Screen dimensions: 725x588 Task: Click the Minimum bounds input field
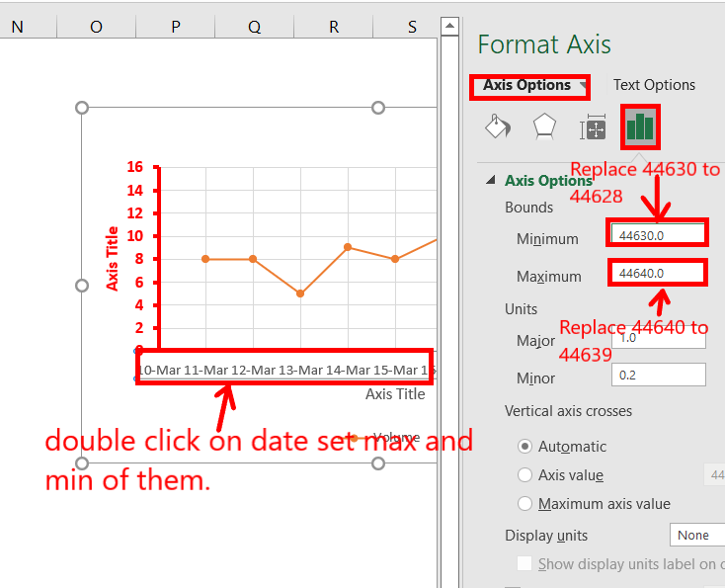[658, 235]
